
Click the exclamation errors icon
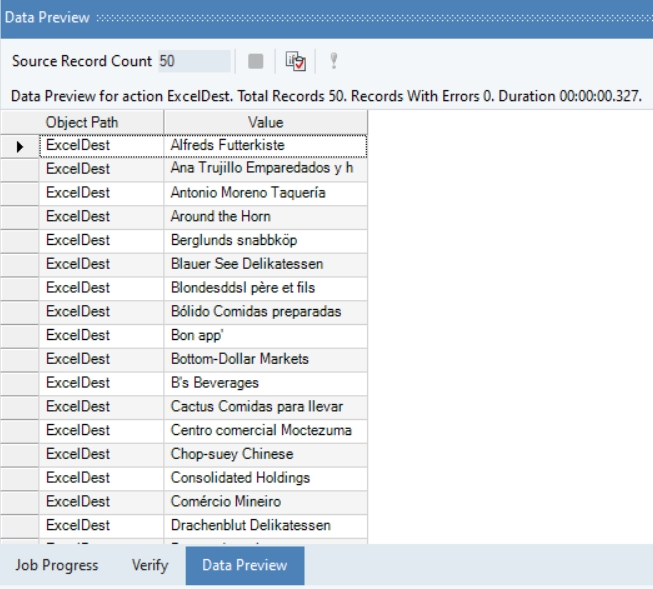pos(334,61)
